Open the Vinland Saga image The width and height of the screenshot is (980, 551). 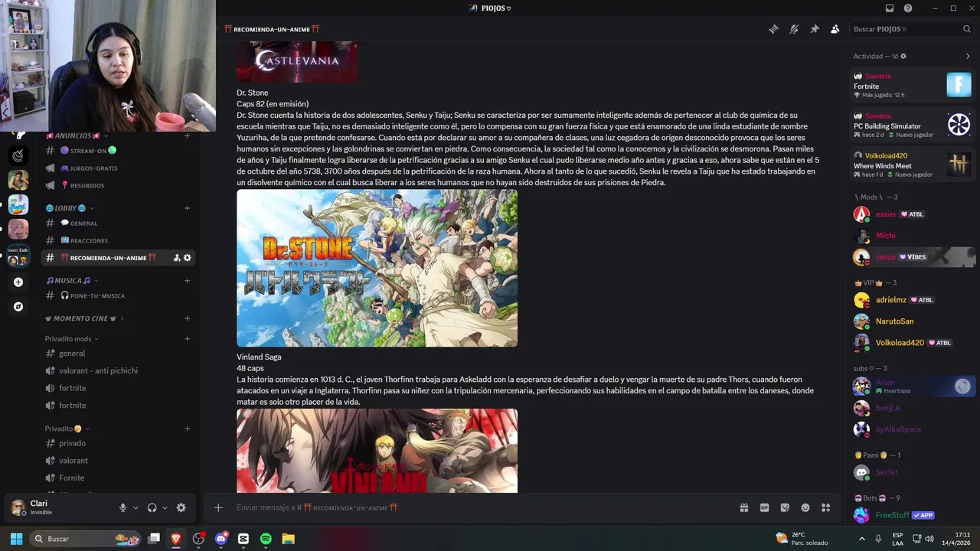[x=377, y=451]
